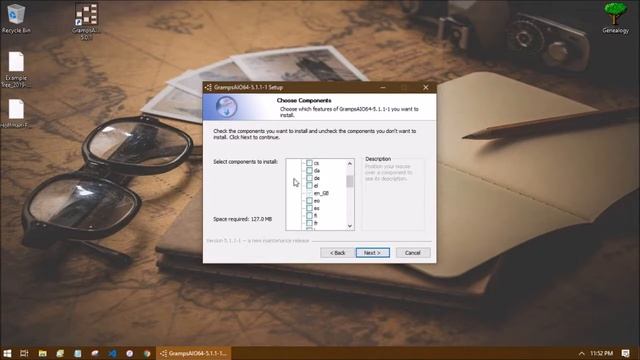640x360 pixels.
Task: Minimize the Setup window
Action: [382, 87]
